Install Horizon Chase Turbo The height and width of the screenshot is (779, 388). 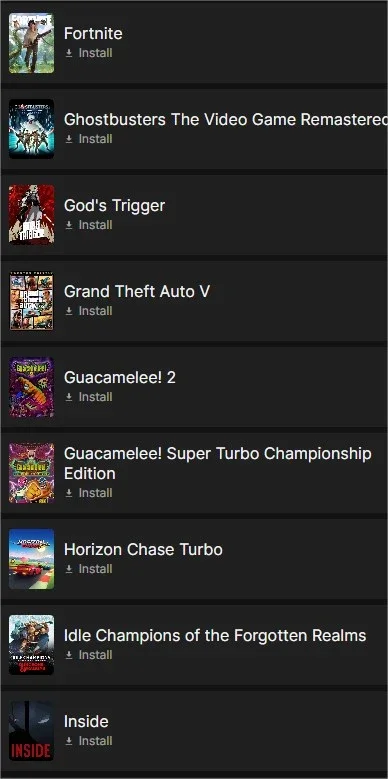click(89, 569)
